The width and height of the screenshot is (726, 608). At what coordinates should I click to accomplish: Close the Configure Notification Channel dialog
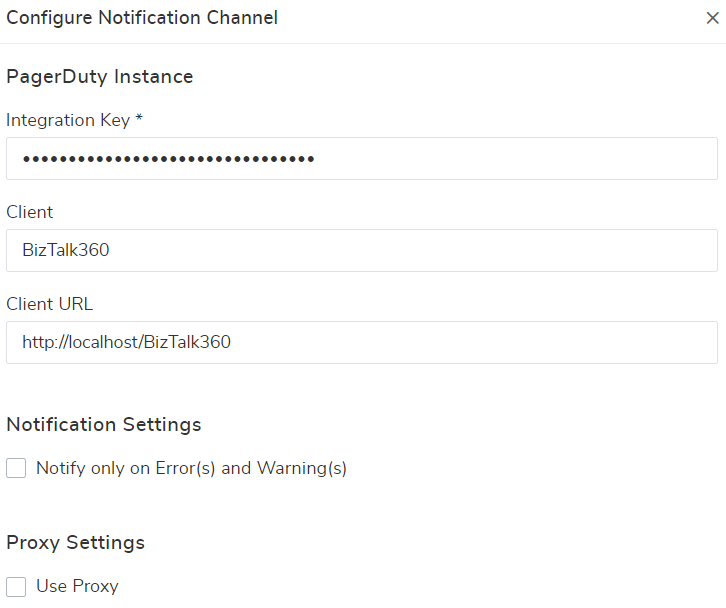[711, 18]
